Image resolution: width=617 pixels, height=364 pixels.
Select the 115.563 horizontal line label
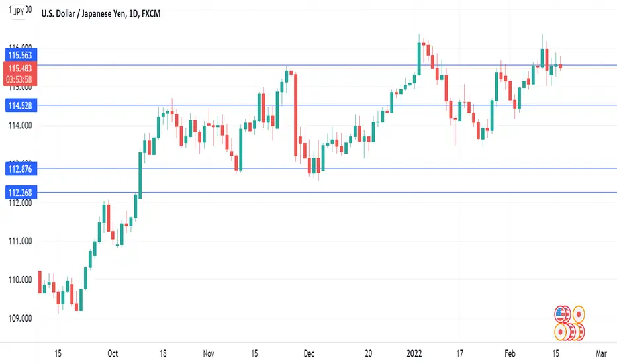21,55
